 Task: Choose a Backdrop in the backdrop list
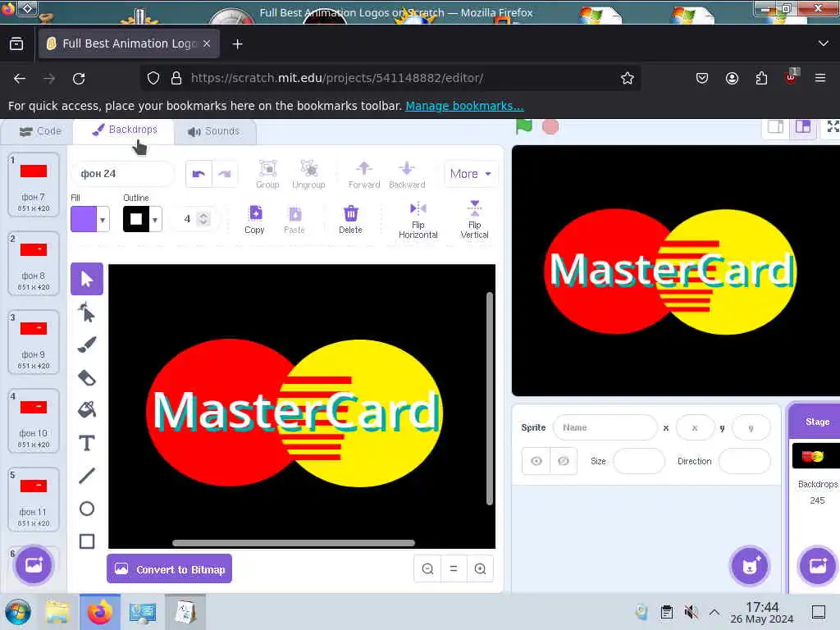[34, 565]
